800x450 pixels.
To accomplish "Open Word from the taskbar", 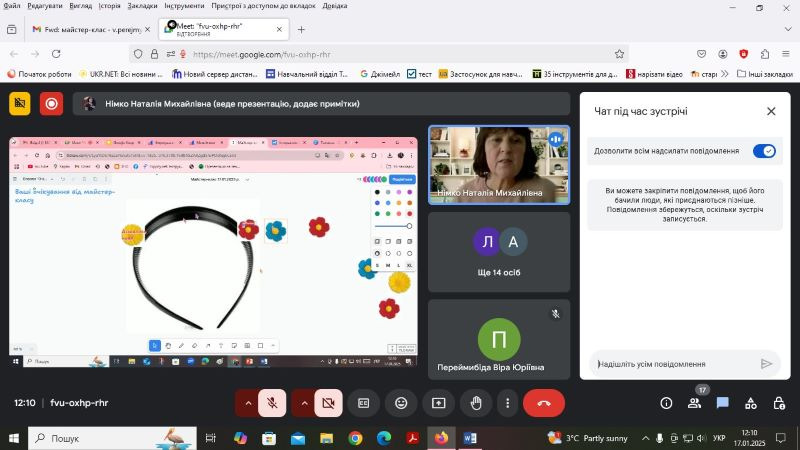I will [470, 438].
